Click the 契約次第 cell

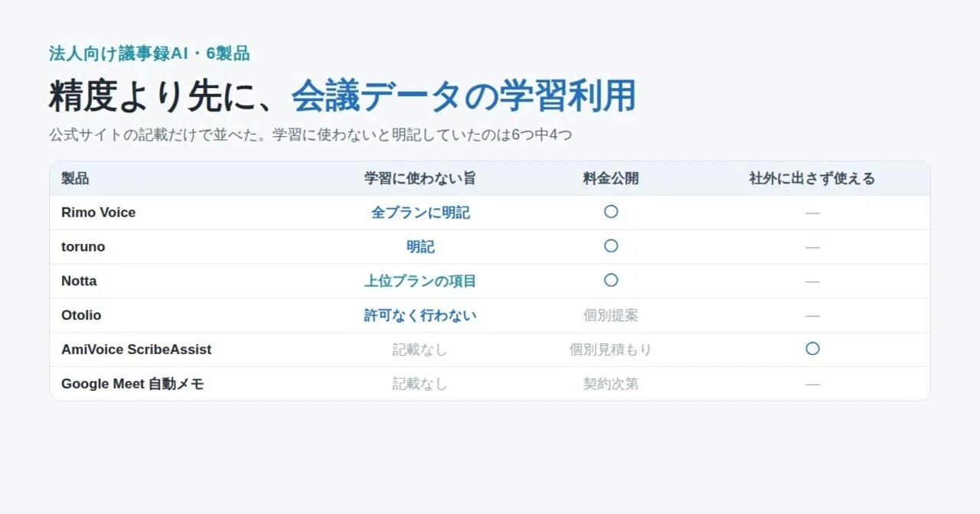tap(611, 384)
